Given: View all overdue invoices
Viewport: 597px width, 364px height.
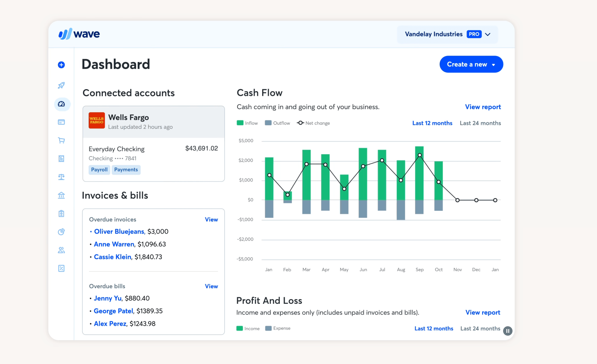Looking at the screenshot, I should pyautogui.click(x=211, y=219).
